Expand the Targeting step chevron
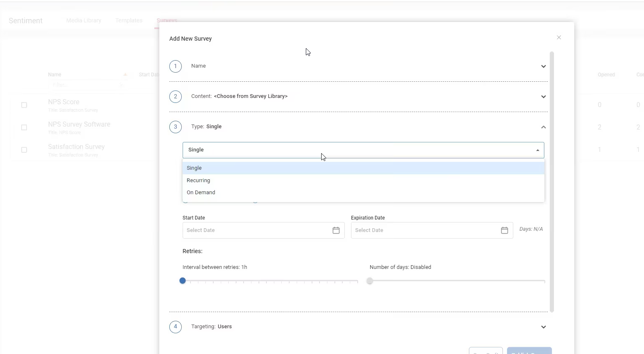This screenshot has width=644, height=354. pyautogui.click(x=543, y=327)
